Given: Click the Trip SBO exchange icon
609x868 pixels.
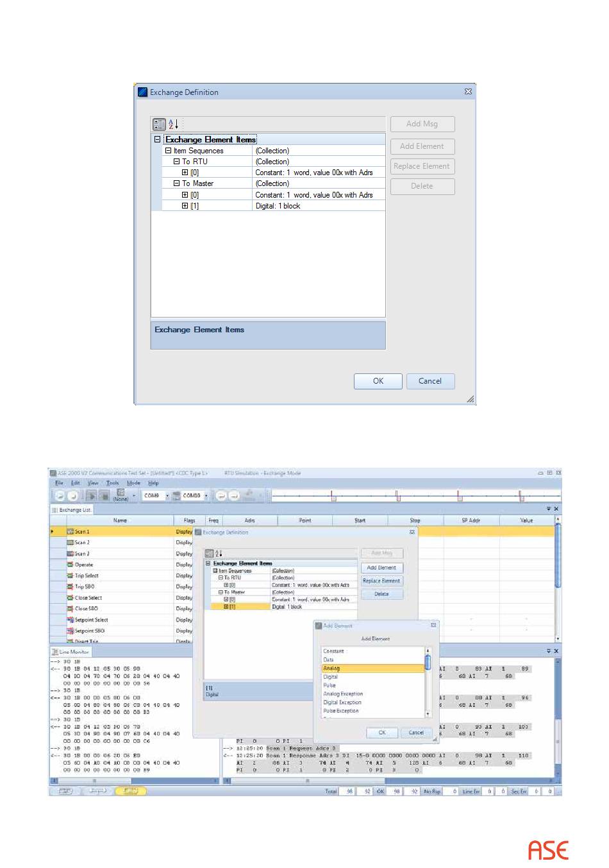Looking at the screenshot, I should click(x=71, y=586).
